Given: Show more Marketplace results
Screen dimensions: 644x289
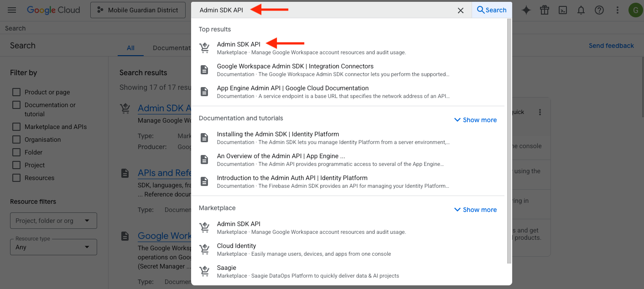Looking at the screenshot, I should 475,210.
